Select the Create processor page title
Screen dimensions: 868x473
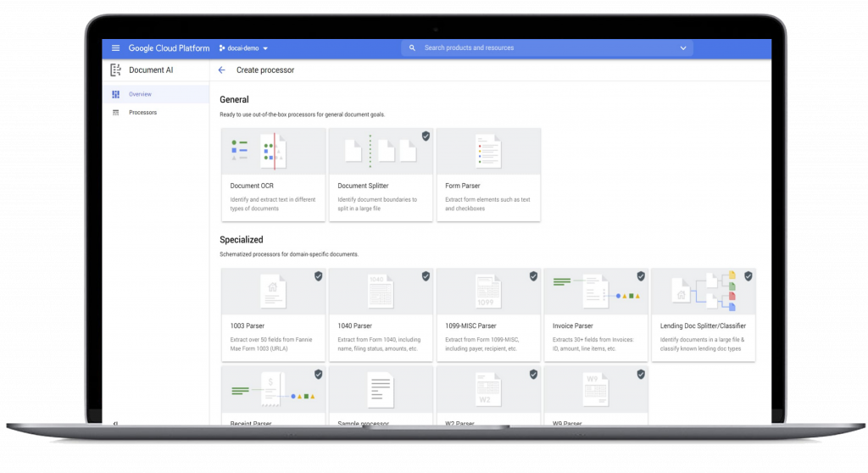(265, 70)
